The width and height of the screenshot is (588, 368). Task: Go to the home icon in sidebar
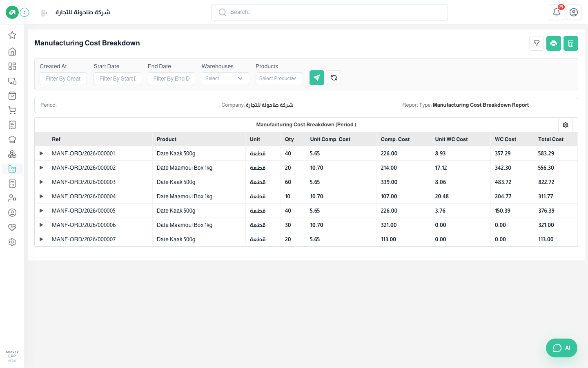[x=12, y=52]
